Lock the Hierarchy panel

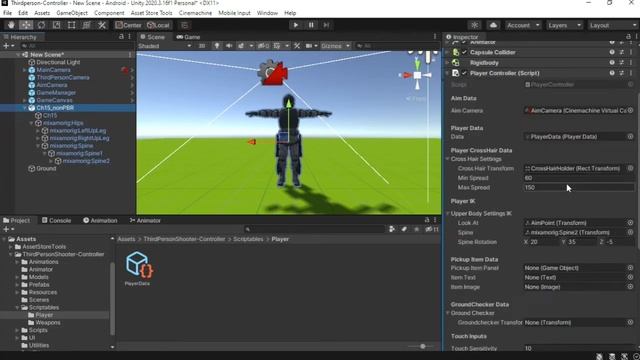121,37
